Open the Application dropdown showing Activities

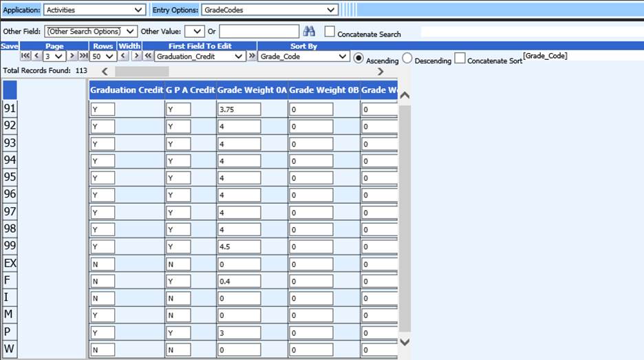pyautogui.click(x=94, y=10)
